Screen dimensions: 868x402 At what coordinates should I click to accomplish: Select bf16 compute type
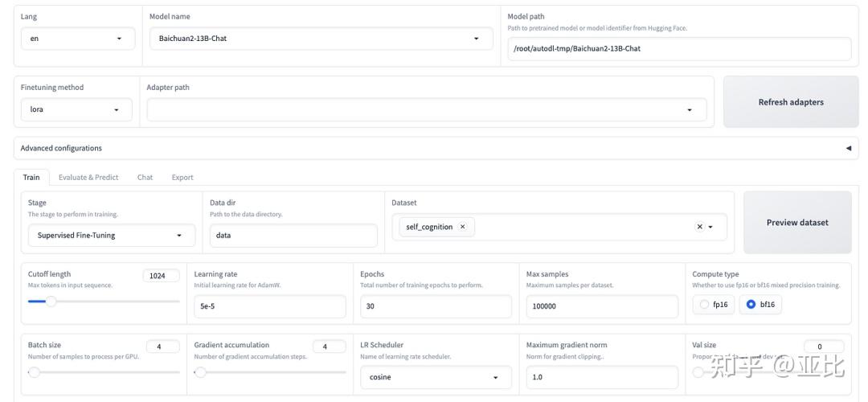[751, 305]
